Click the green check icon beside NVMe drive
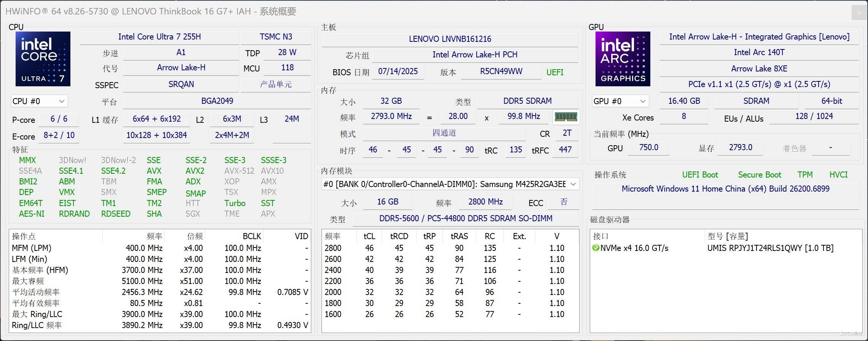Image resolution: width=868 pixels, height=341 pixels. point(596,248)
